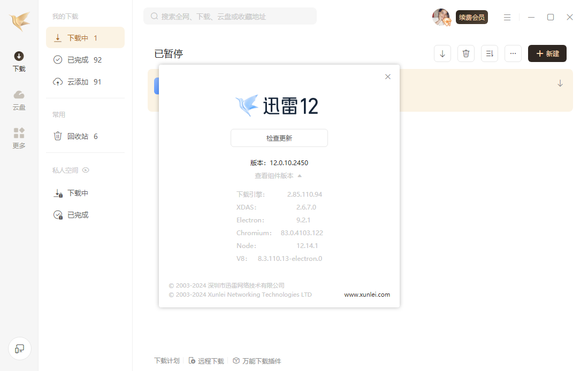Open the floating assistant icon at bottom-left
Viewport: 588px width, 371px height.
[19, 349]
